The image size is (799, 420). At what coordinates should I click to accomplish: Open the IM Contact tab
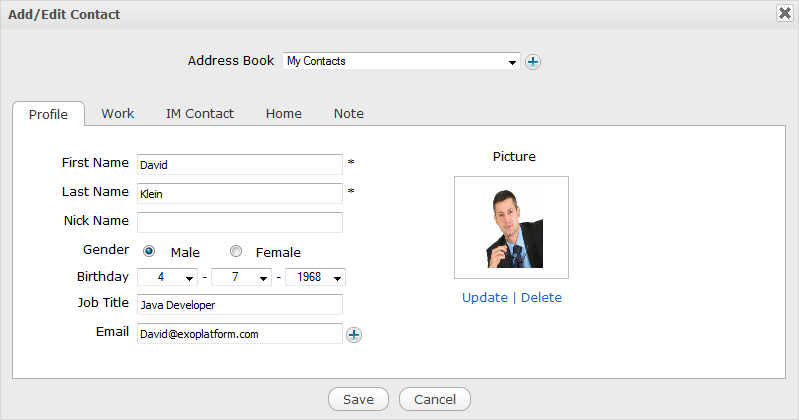point(200,114)
